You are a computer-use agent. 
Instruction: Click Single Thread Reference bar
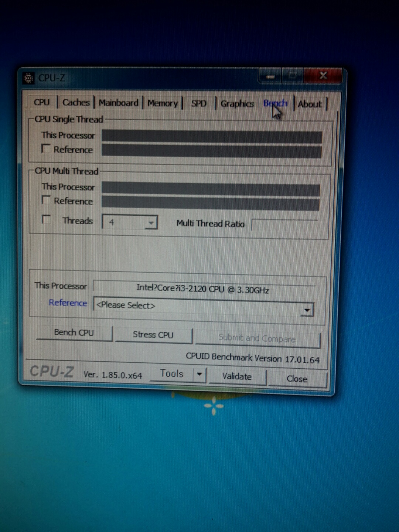(x=211, y=150)
